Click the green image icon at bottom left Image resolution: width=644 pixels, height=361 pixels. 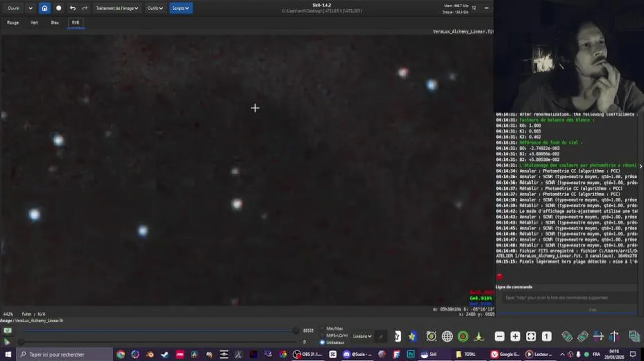[x=7, y=331]
